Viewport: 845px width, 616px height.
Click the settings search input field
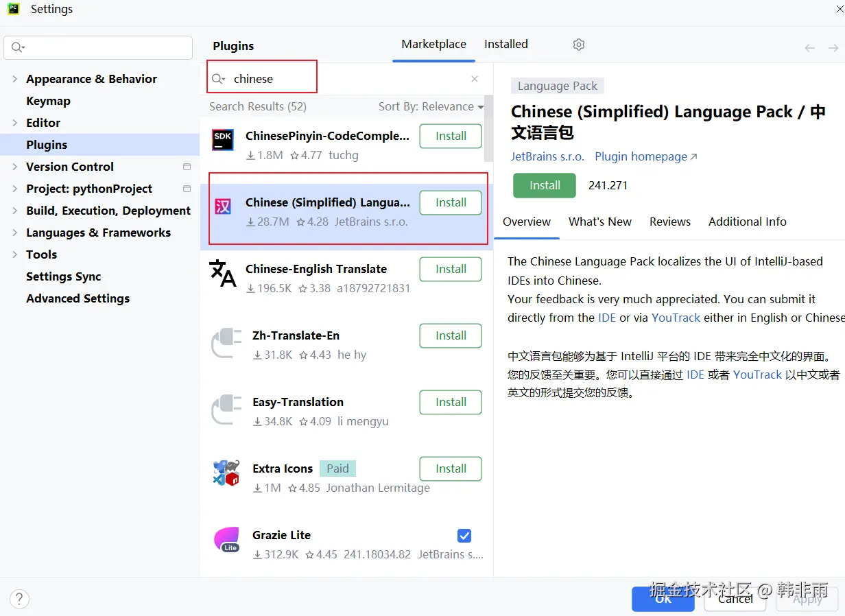pyautogui.click(x=98, y=47)
